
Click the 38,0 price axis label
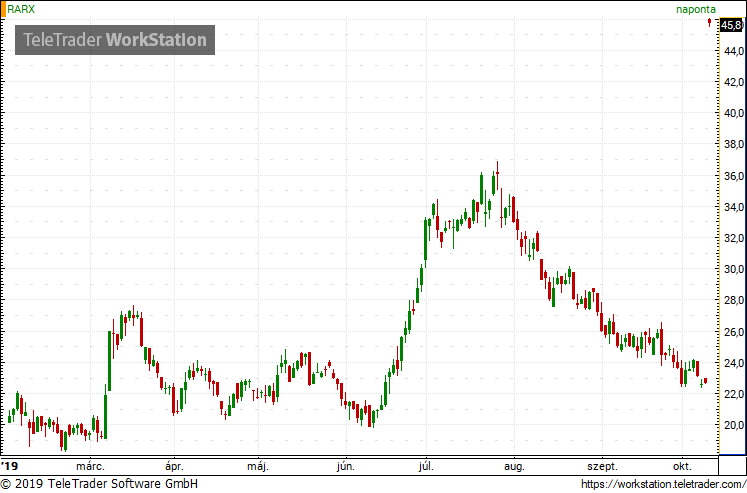pos(734,144)
